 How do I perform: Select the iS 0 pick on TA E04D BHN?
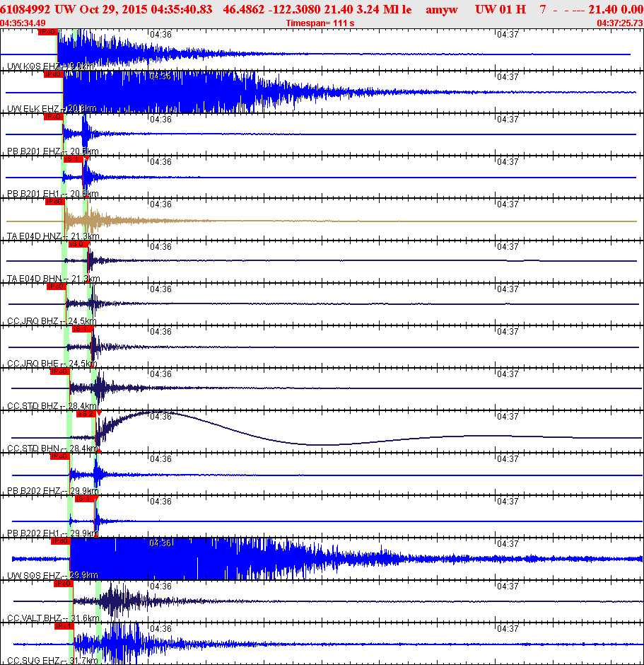pyautogui.click(x=78, y=244)
